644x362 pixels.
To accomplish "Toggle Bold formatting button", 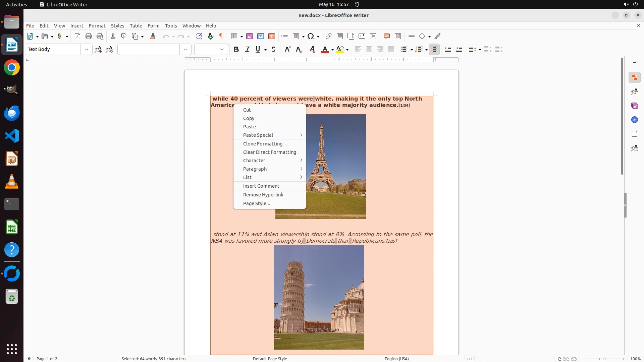I will [x=236, y=49].
